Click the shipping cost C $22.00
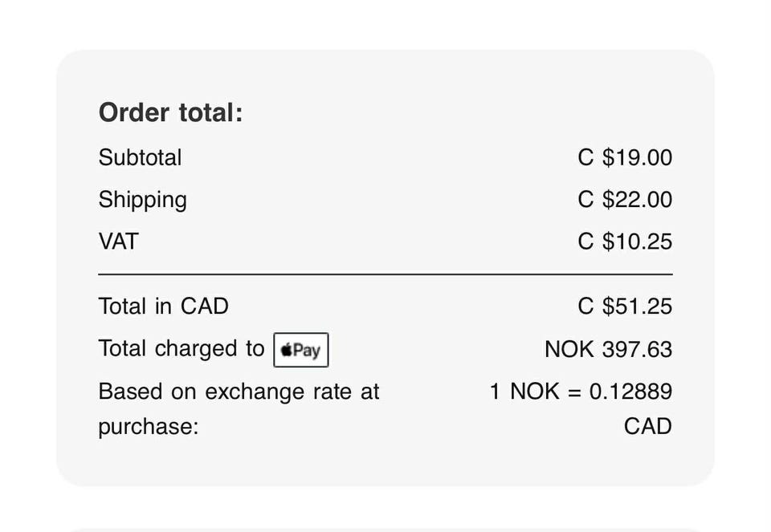This screenshot has height=532, width=771. click(x=625, y=200)
